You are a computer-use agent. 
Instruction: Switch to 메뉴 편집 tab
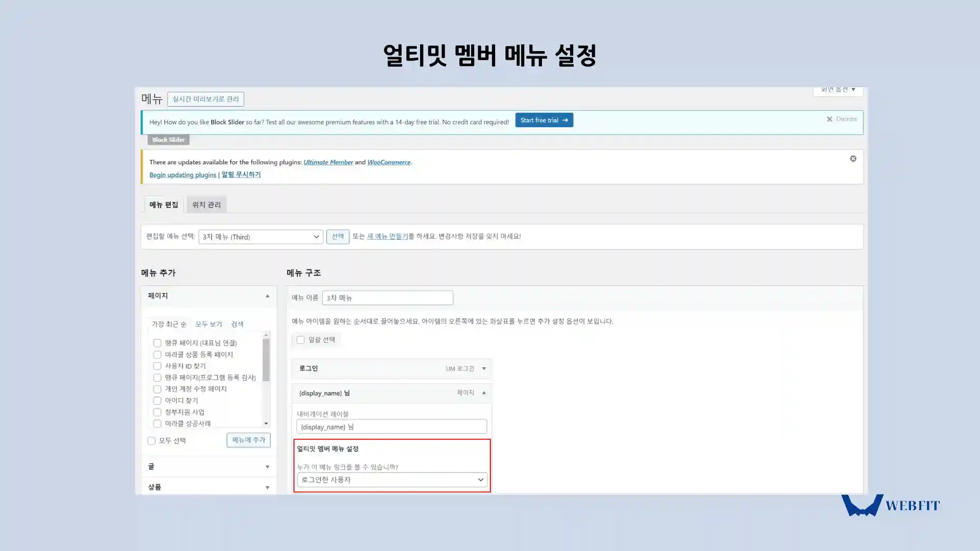click(x=164, y=204)
